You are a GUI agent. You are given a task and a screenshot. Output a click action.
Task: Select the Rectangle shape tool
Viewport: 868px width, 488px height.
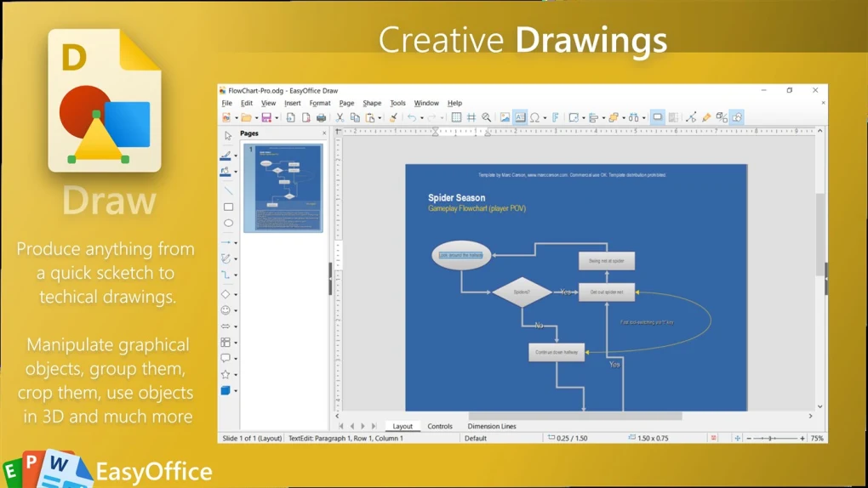(228, 207)
